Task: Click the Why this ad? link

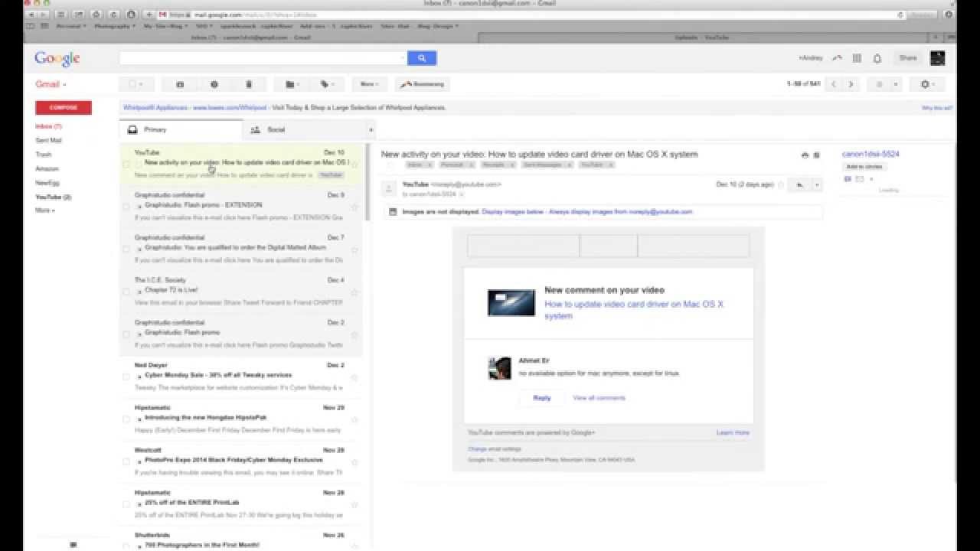Action: coord(937,109)
